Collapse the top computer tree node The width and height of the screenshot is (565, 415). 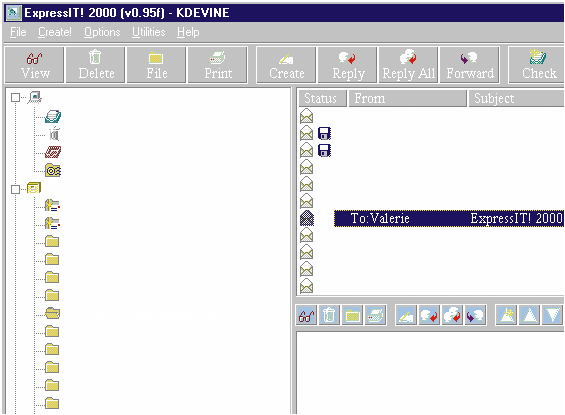[15, 98]
